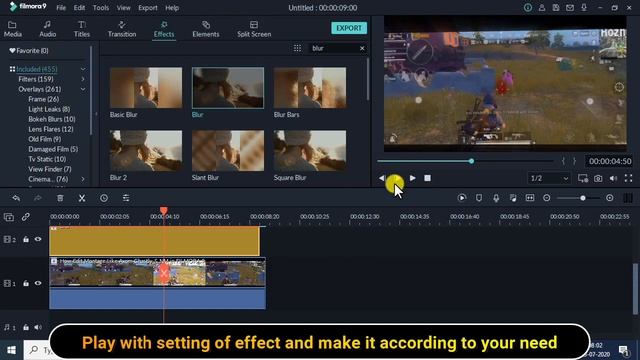Select Lens Flares (12) category
This screenshot has width=640, height=360.
coord(51,129)
